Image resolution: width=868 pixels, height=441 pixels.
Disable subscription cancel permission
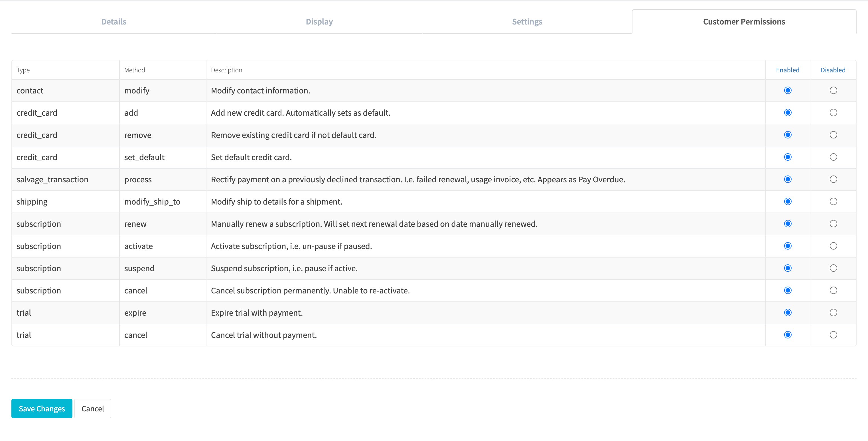[833, 290]
